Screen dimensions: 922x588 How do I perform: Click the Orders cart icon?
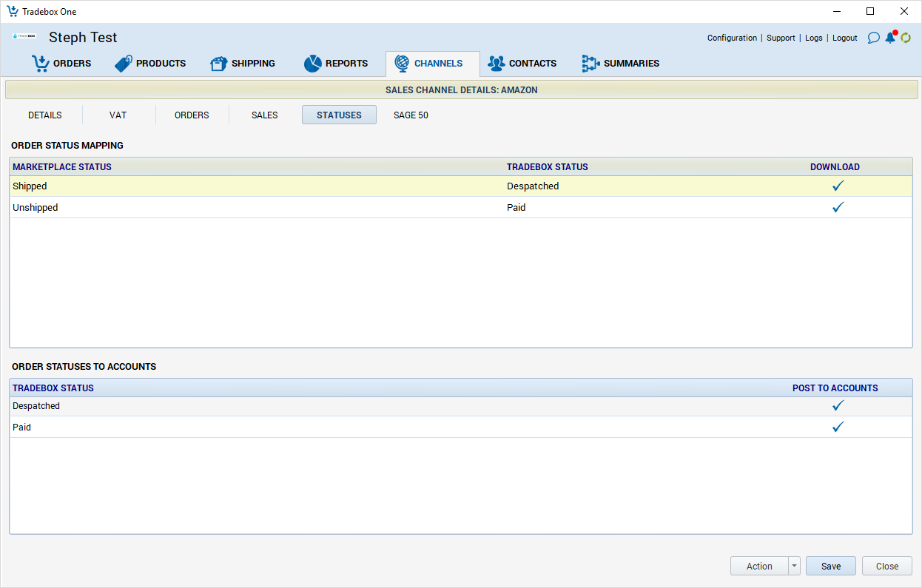point(40,64)
